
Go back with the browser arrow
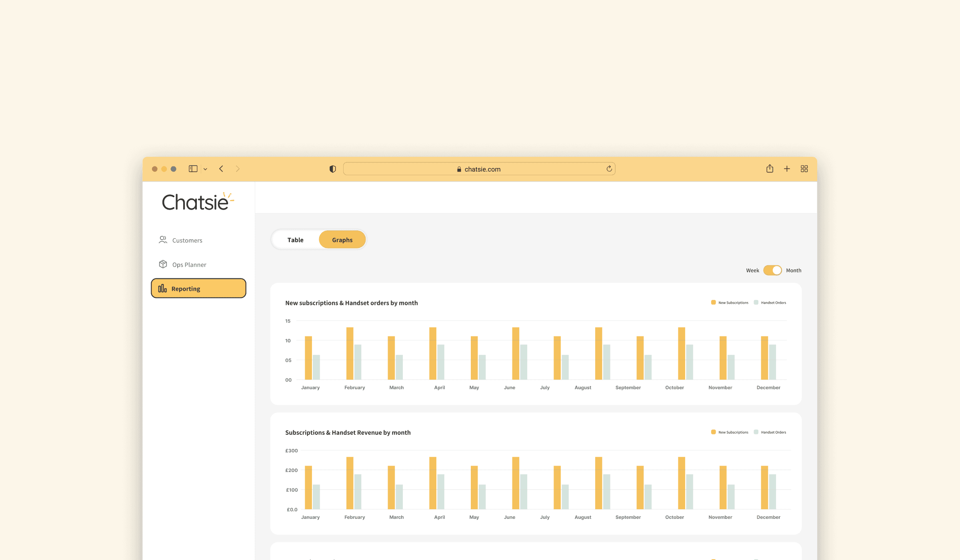tap(221, 169)
